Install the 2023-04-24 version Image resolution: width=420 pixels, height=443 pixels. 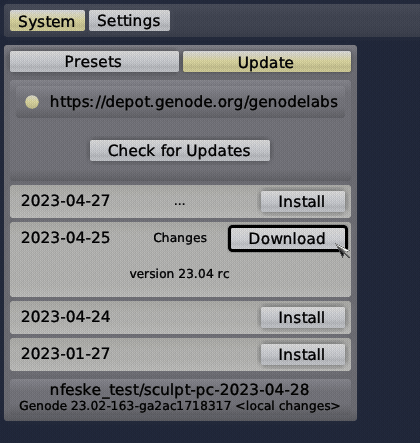303,318
